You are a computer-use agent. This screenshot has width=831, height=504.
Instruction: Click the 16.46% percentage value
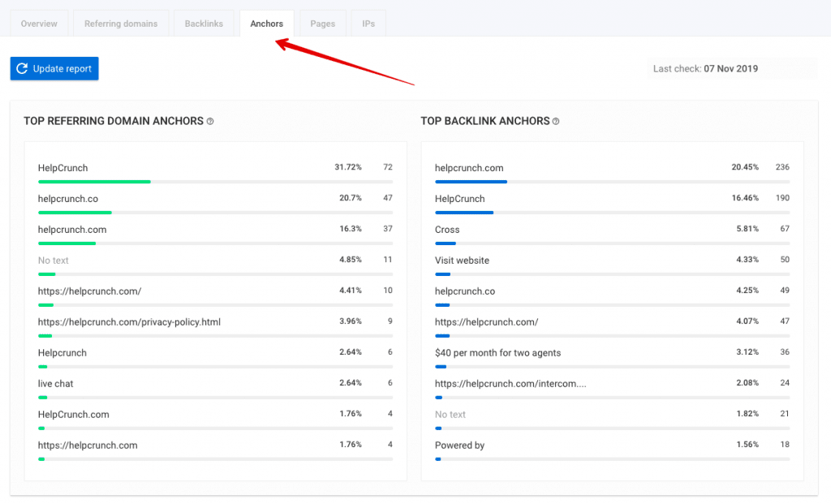click(745, 198)
